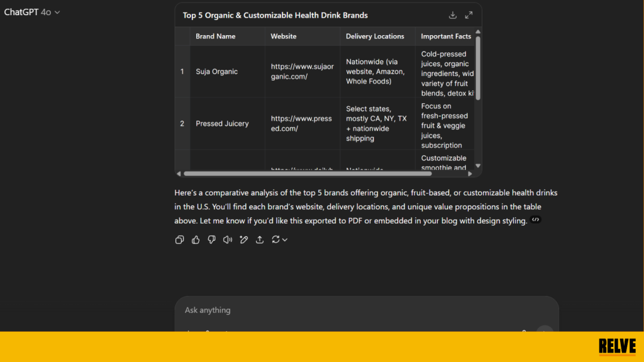Regenerate the response
This screenshot has width=644, height=362.
tap(275, 239)
